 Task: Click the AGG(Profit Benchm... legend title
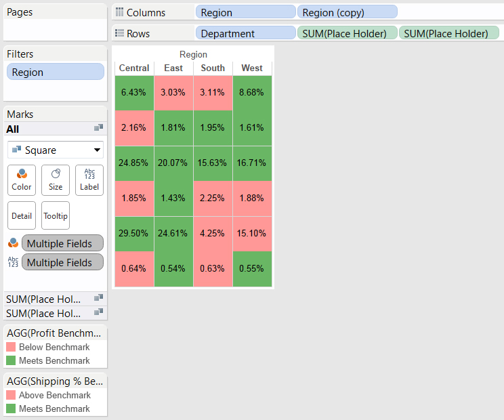[x=54, y=333]
